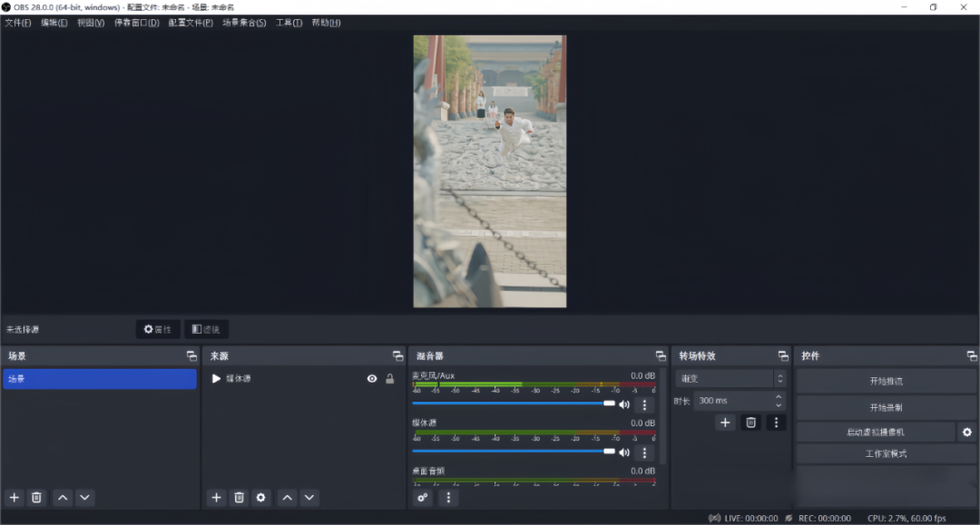
Task: Lock the 媒体源 source with the padlock
Action: click(x=389, y=378)
